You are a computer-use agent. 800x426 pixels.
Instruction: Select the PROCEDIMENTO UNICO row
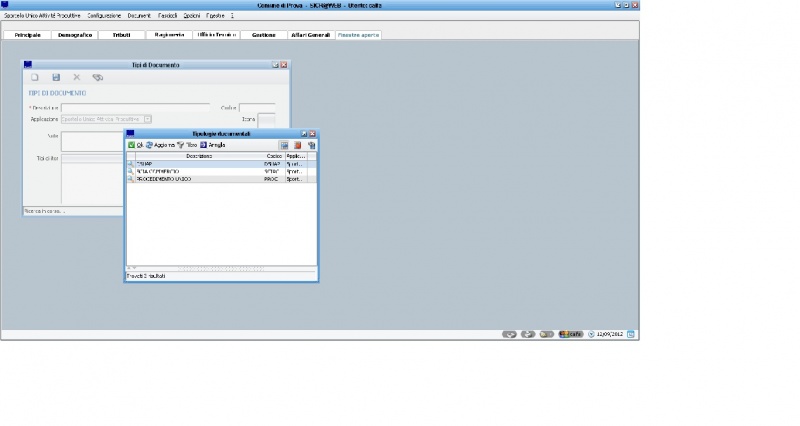tap(221, 180)
